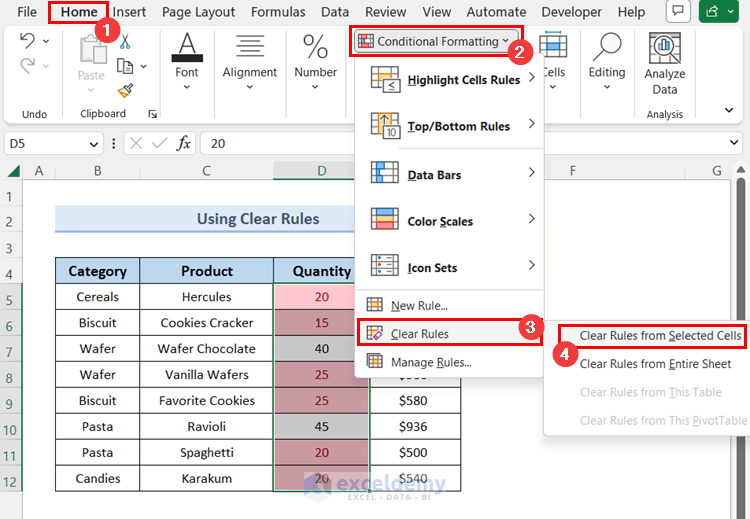
Task: Click the Redo arrow icon
Action: point(27,66)
